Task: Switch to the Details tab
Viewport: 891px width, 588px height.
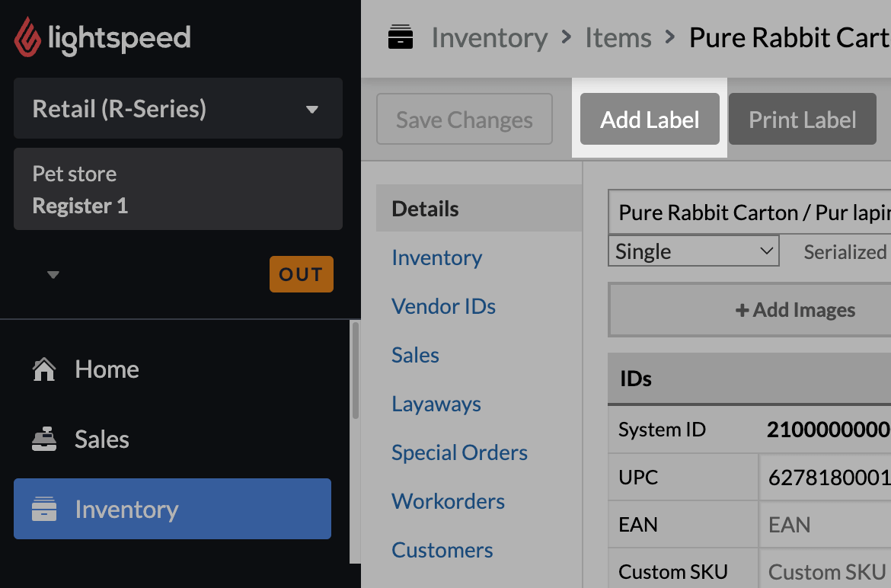Action: (424, 208)
